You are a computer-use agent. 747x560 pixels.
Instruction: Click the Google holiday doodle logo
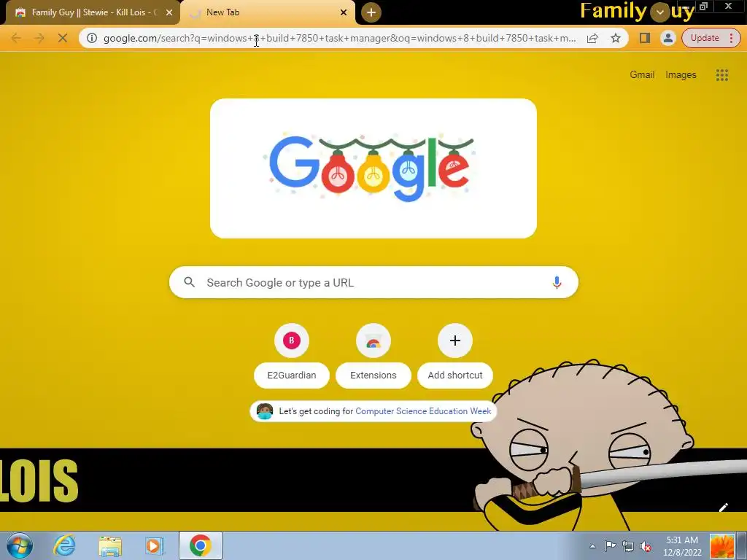click(x=373, y=168)
